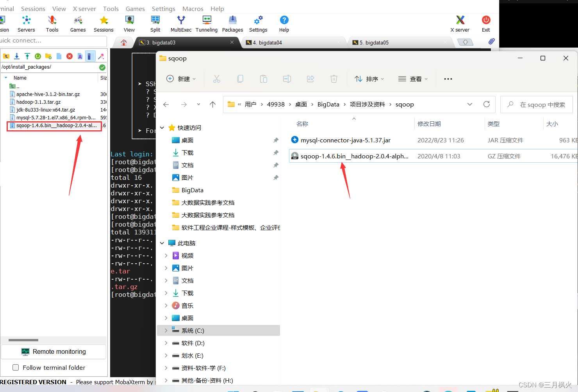Image resolution: width=578 pixels, height=392 pixels.
Task: Select mysql-connector-java-5.1.37.jar file
Action: click(433, 140)
